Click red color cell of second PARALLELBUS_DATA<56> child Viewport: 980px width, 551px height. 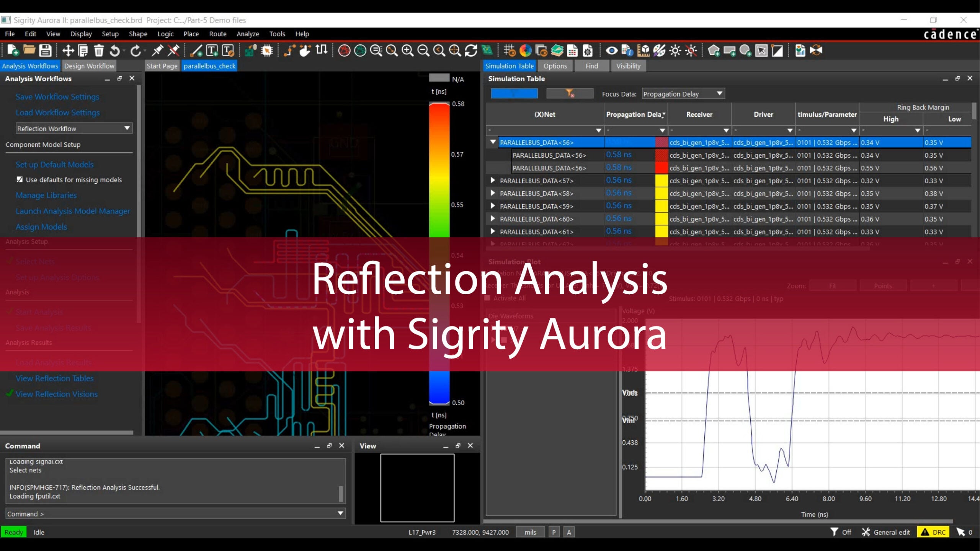click(661, 168)
